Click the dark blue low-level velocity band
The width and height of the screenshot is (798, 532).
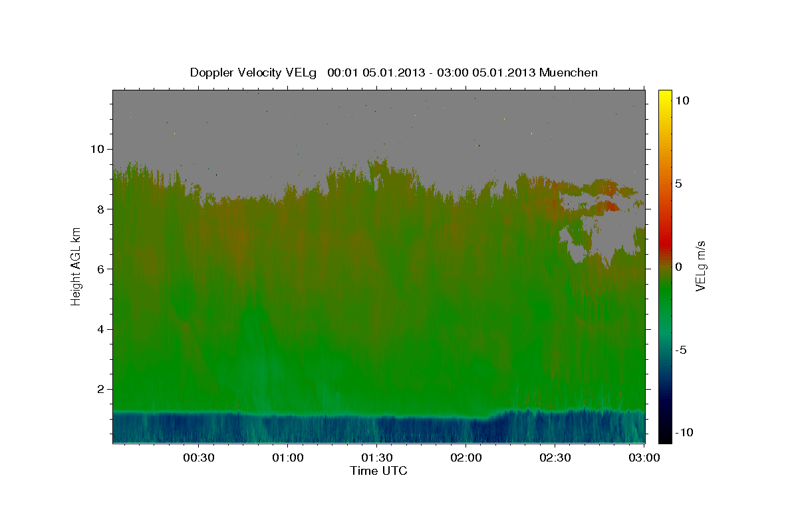click(378, 429)
